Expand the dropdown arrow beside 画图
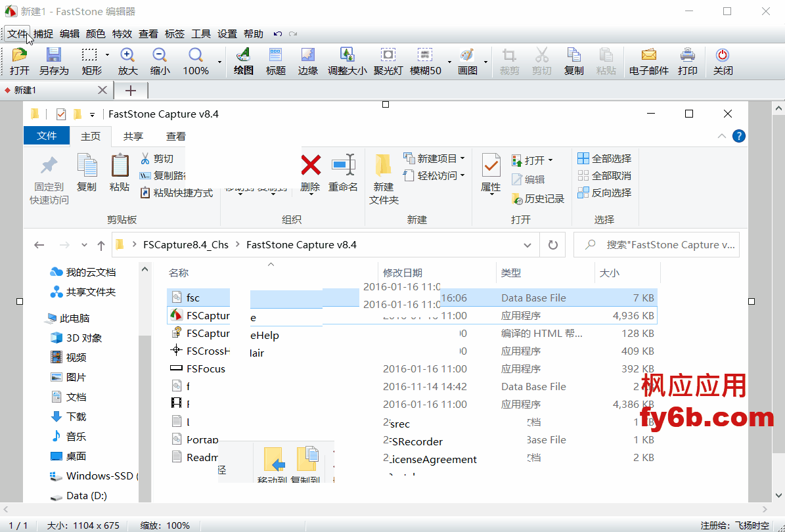The image size is (785, 532). pos(485,62)
